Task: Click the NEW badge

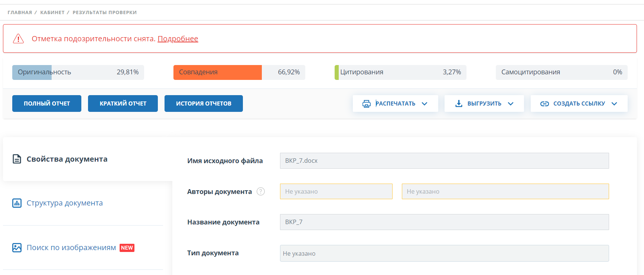Action: (x=127, y=248)
